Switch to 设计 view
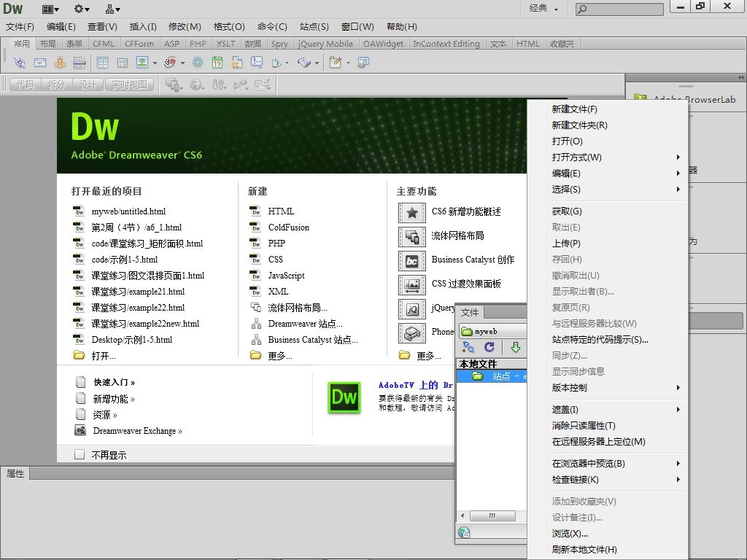The image size is (747, 560). (x=88, y=85)
